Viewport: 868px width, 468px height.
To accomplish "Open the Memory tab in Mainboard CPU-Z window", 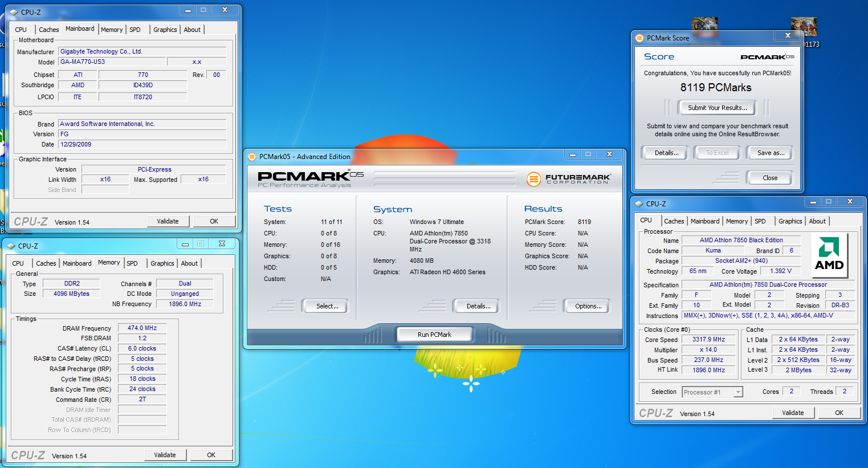I will (112, 30).
